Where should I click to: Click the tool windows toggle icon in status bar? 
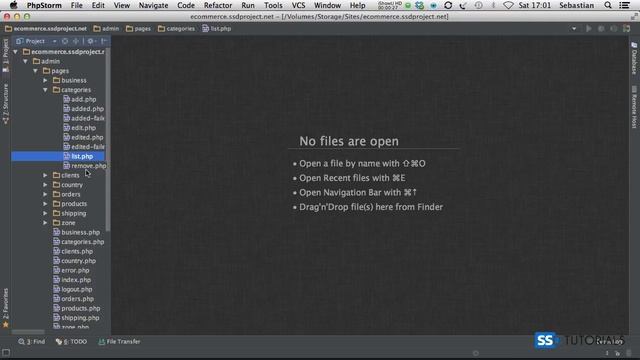[x=6, y=353]
